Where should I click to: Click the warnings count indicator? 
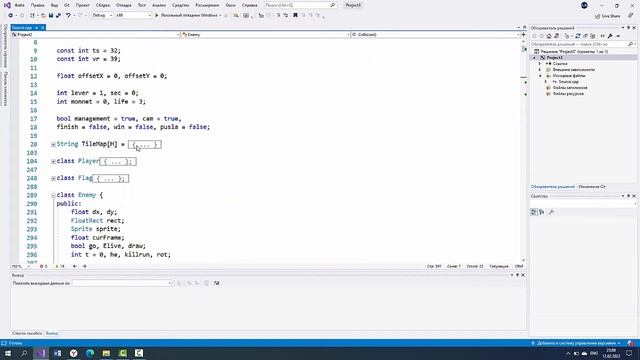60,267
